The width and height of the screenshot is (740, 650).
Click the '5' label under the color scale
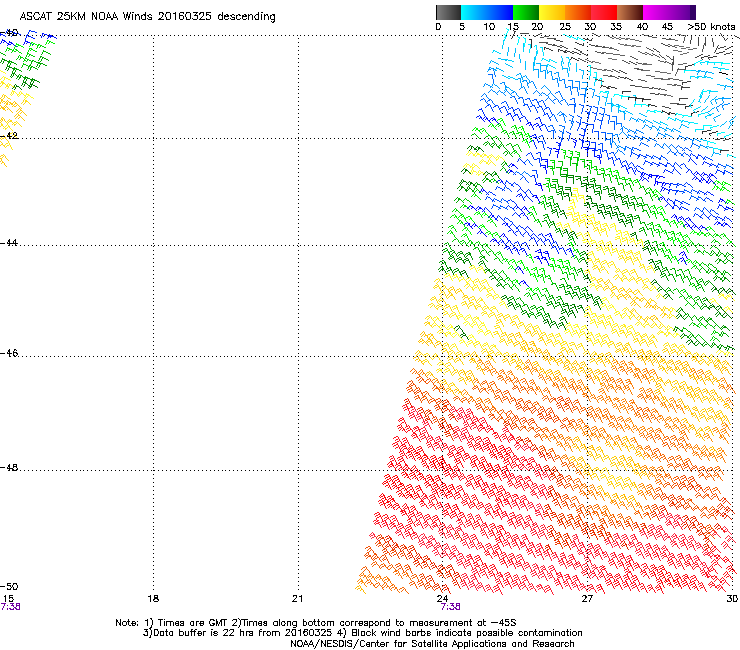tap(462, 27)
